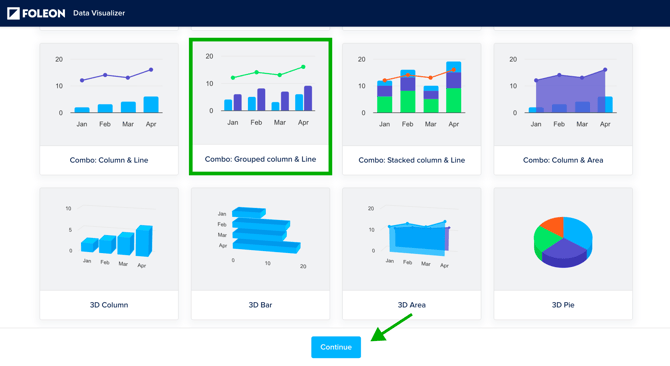This screenshot has width=670, height=366.
Task: Click the Data Visualizer header title
Action: click(x=99, y=13)
